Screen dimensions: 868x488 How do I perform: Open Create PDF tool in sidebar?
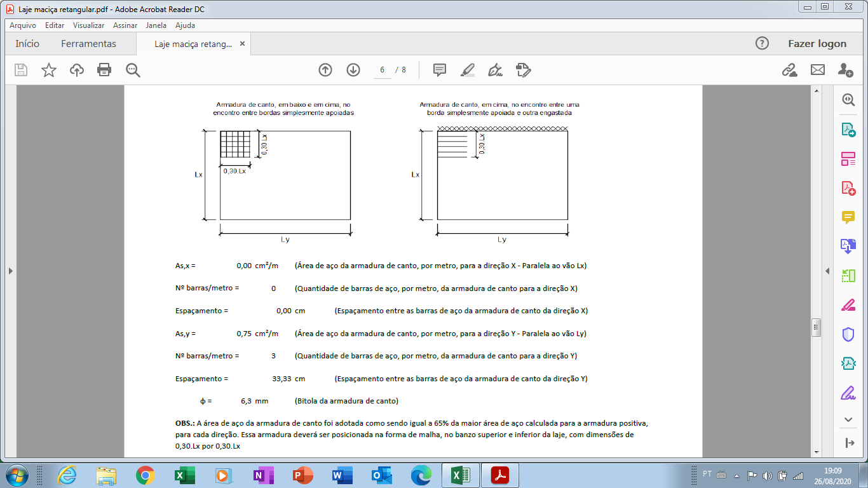point(848,188)
